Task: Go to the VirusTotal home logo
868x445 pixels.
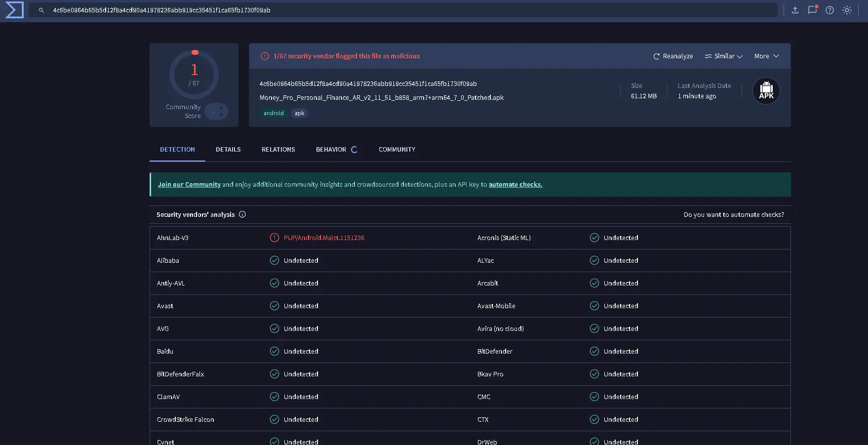Action: [x=14, y=10]
